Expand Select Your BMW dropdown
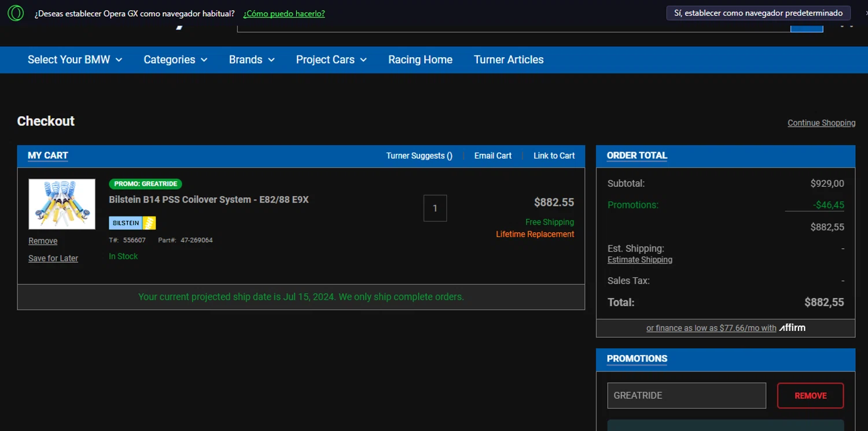 point(75,60)
